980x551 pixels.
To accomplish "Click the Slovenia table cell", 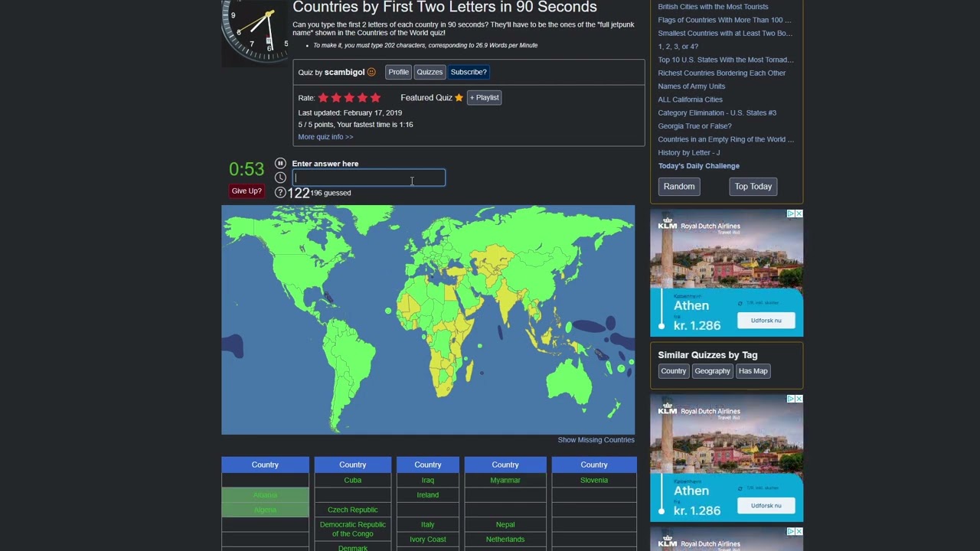I will coord(594,481).
